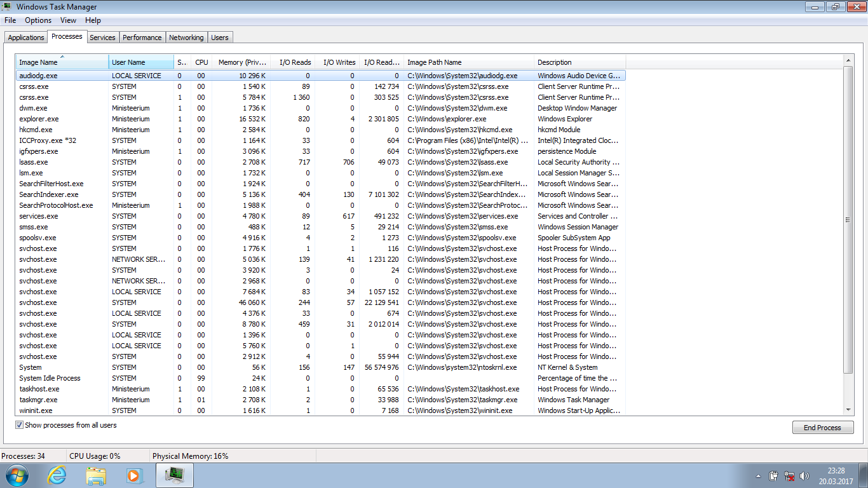Click the network status tray icon
Image resolution: width=868 pixels, height=488 pixels.
pos(790,476)
